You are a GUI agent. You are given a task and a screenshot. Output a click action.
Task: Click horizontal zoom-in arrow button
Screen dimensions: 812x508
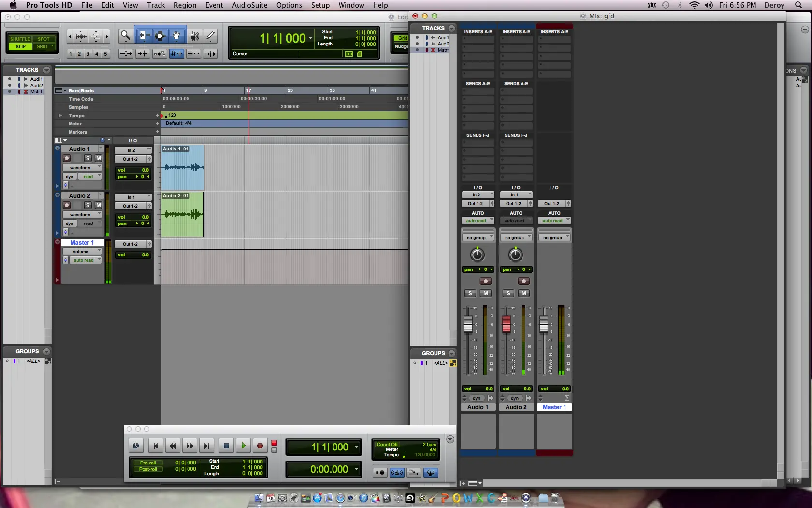pyautogui.click(x=107, y=36)
